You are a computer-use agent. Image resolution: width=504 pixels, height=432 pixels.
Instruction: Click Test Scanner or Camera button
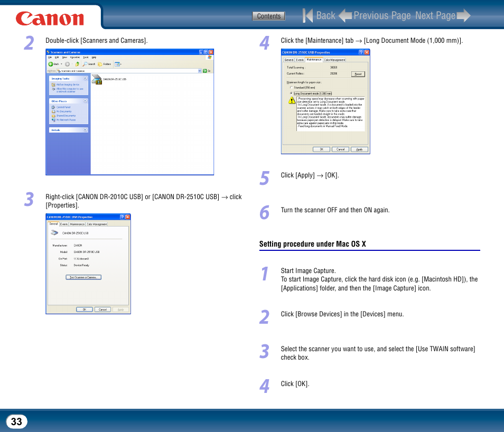83,277
